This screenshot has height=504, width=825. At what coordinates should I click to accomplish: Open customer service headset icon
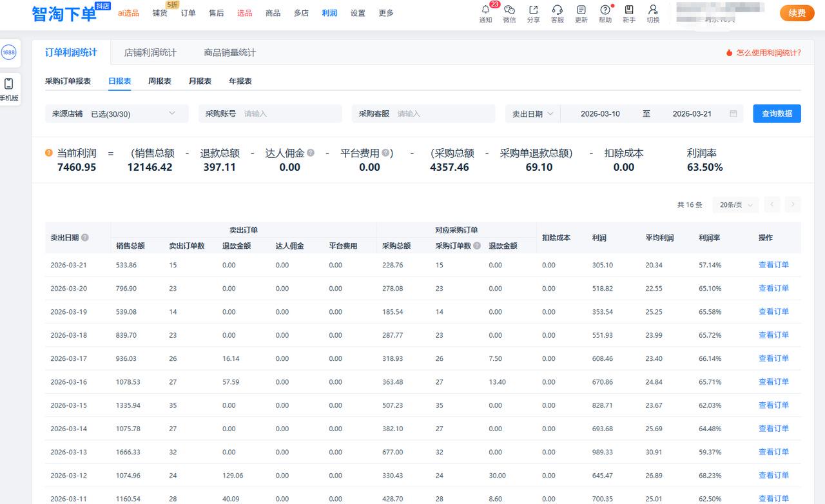(x=558, y=10)
